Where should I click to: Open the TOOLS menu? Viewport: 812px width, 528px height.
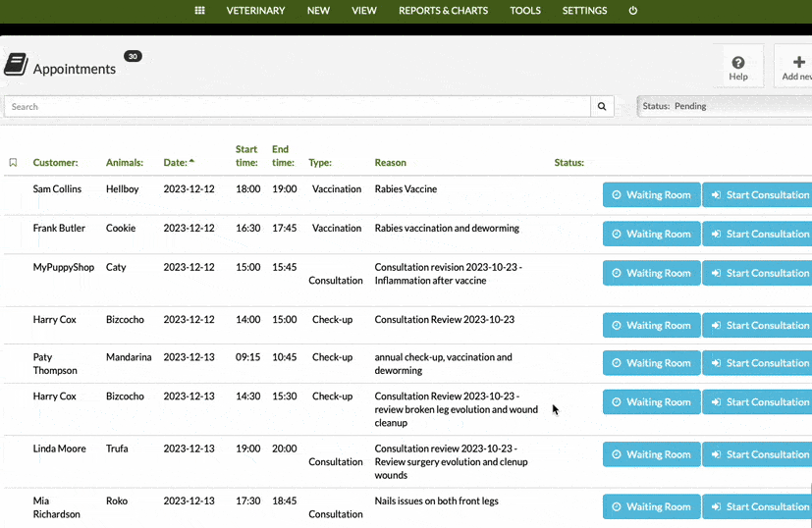525,11
